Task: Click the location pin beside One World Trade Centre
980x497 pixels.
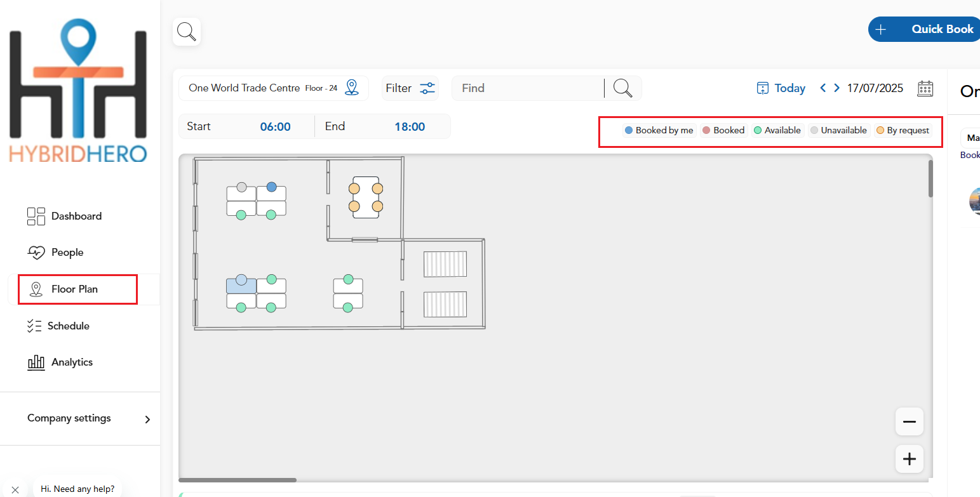Action: pos(352,88)
